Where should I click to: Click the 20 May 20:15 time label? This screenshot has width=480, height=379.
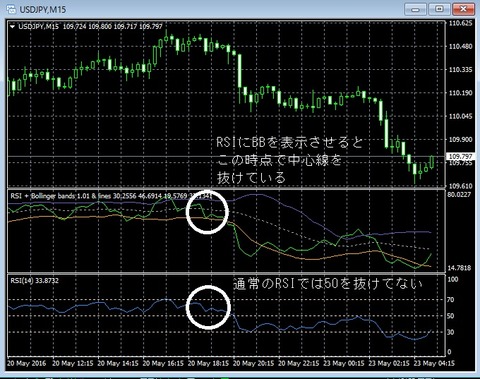(253, 363)
